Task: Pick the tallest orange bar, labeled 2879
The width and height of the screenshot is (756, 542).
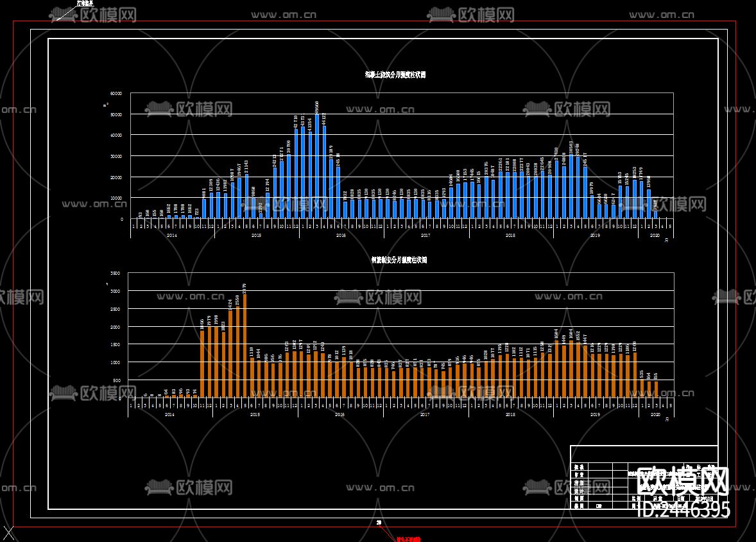Action: [x=245, y=346]
